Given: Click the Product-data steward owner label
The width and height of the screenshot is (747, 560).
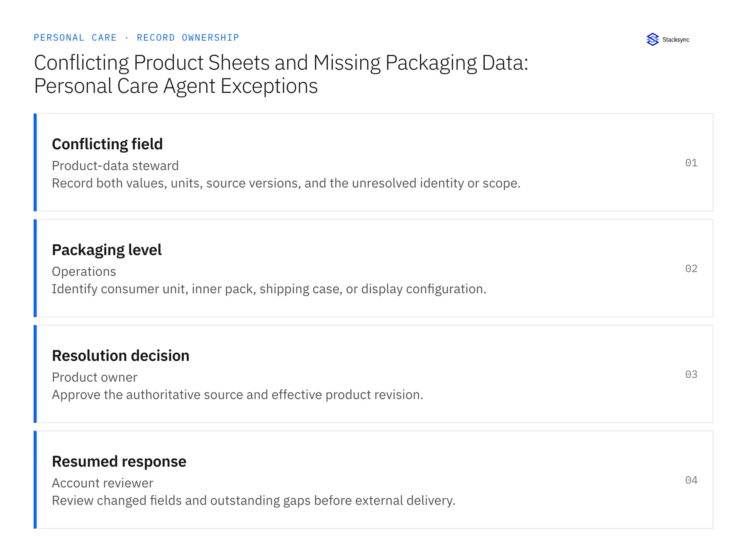Looking at the screenshot, I should tap(115, 166).
